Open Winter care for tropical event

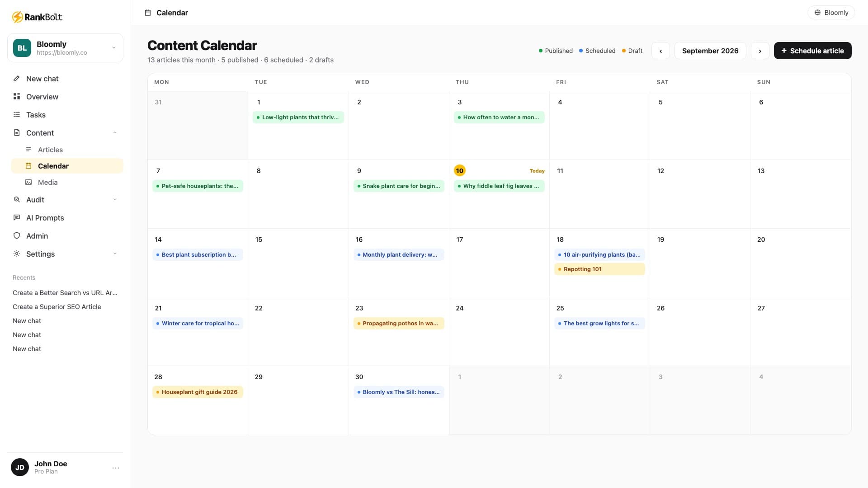198,323
